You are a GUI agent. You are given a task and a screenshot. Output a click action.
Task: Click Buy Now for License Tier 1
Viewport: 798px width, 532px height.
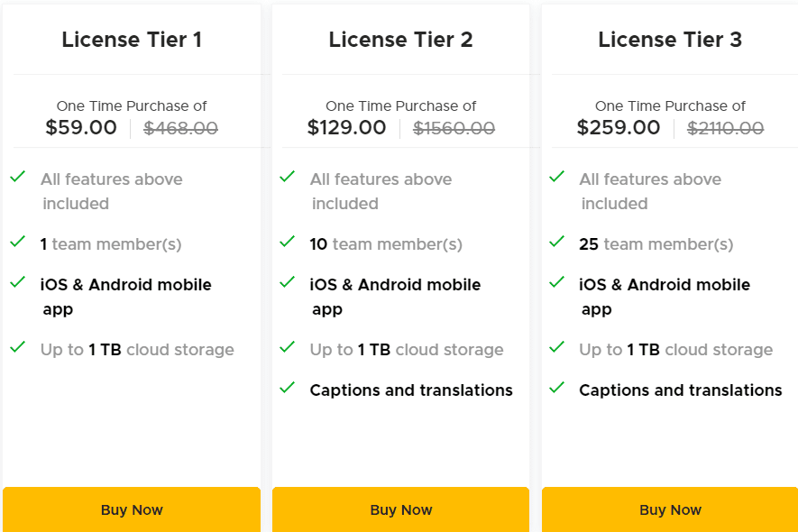coord(132,509)
